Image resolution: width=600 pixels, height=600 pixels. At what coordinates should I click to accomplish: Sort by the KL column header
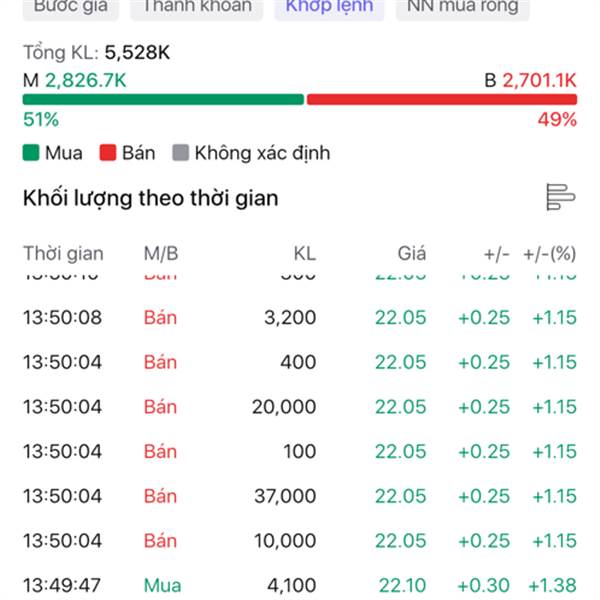(x=305, y=253)
